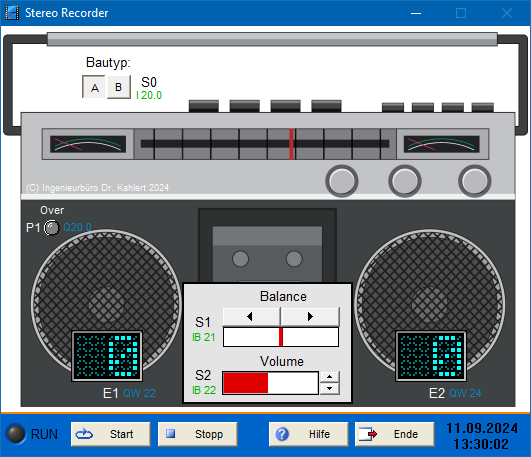Click the right E2 dot-matrix display
The height and width of the screenshot is (457, 531).
[431, 356]
